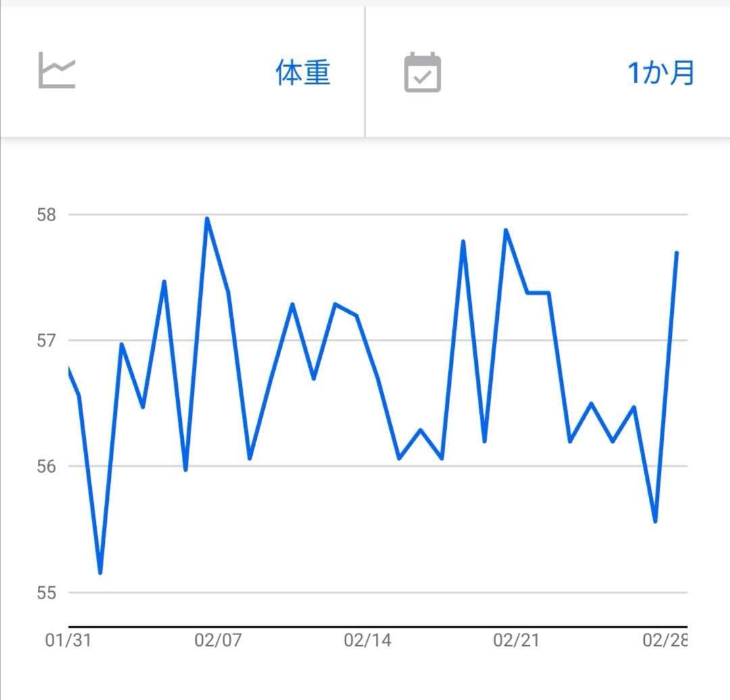Screen dimensions: 730x700
Task: Tap the last data point on 02/28
Action: point(677,253)
